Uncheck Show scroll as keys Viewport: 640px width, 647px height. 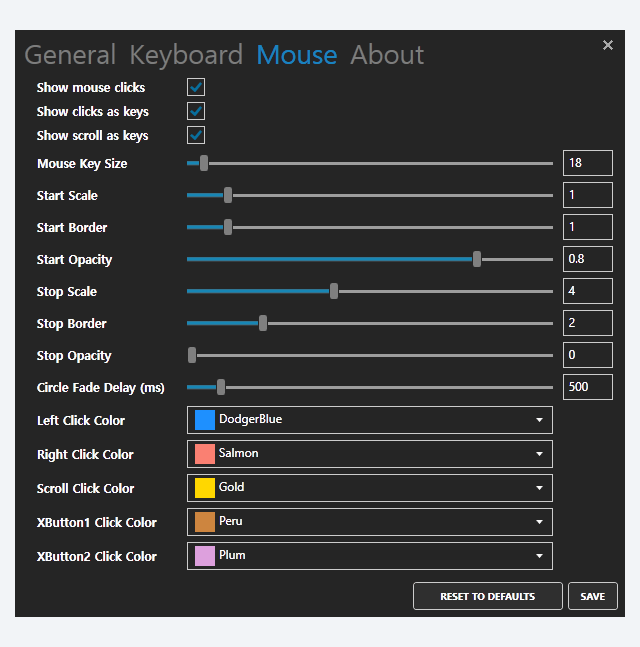coord(196,135)
